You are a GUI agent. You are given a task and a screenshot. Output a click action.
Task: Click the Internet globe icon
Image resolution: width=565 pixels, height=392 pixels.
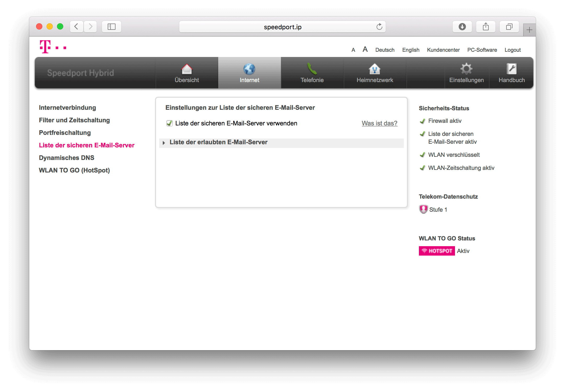[249, 69]
